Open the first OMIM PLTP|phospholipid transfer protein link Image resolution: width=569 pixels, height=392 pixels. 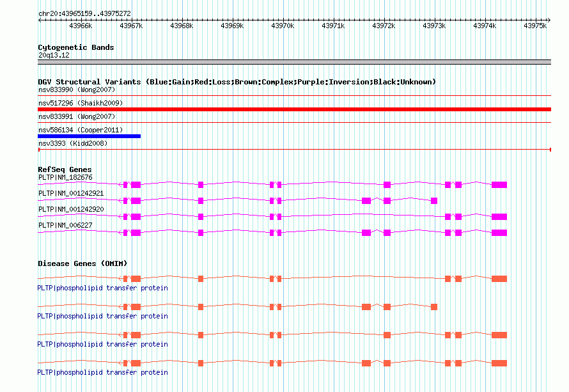[103, 288]
